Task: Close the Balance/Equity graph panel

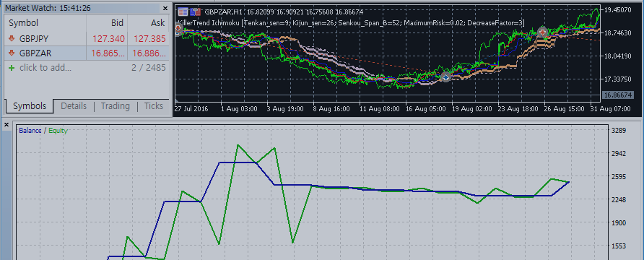Action: pyautogui.click(x=6, y=125)
